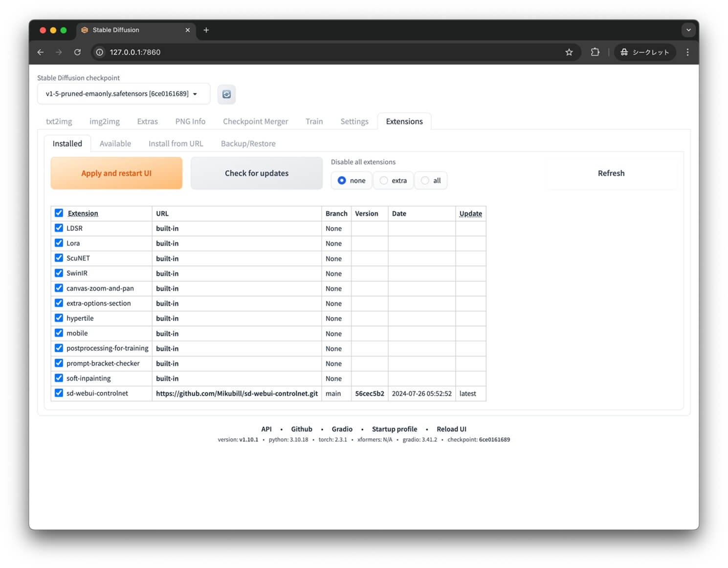Image resolution: width=728 pixels, height=568 pixels.
Task: Open the Checkpoint Merger tab
Action: coord(255,121)
